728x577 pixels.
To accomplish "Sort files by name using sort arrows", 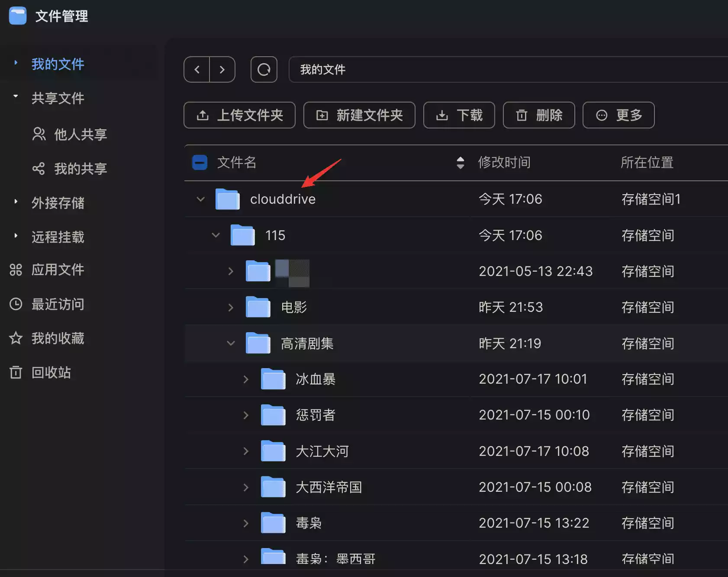I will tap(460, 163).
